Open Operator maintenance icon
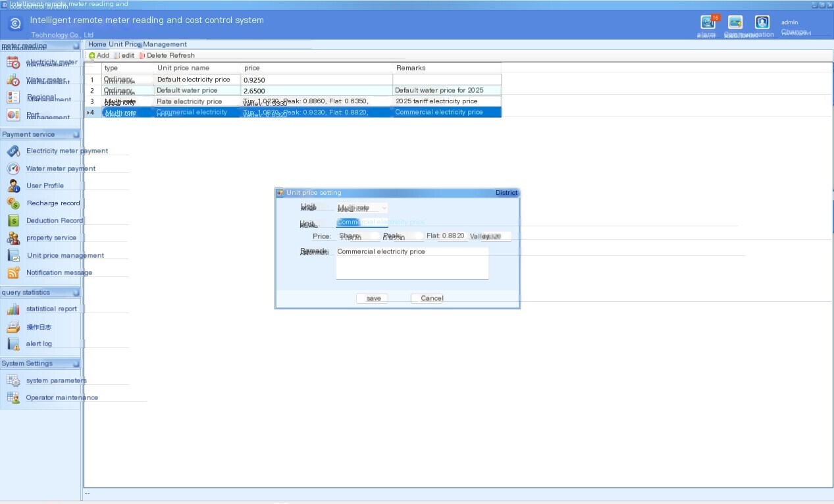The image size is (834, 504). coord(13,397)
